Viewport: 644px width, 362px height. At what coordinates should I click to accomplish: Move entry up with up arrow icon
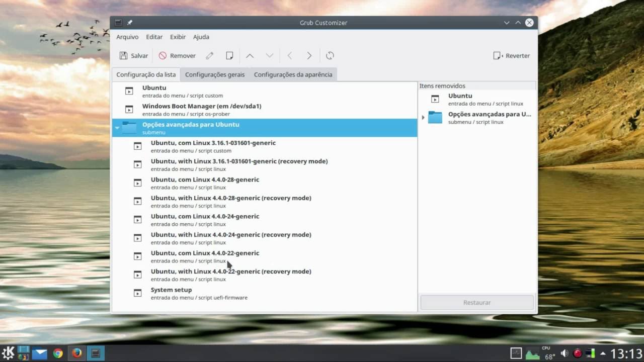pos(250,56)
